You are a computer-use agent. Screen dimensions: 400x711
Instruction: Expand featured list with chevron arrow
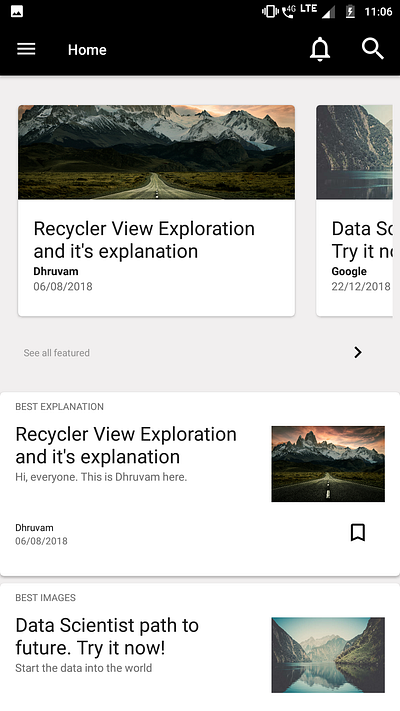point(358,352)
